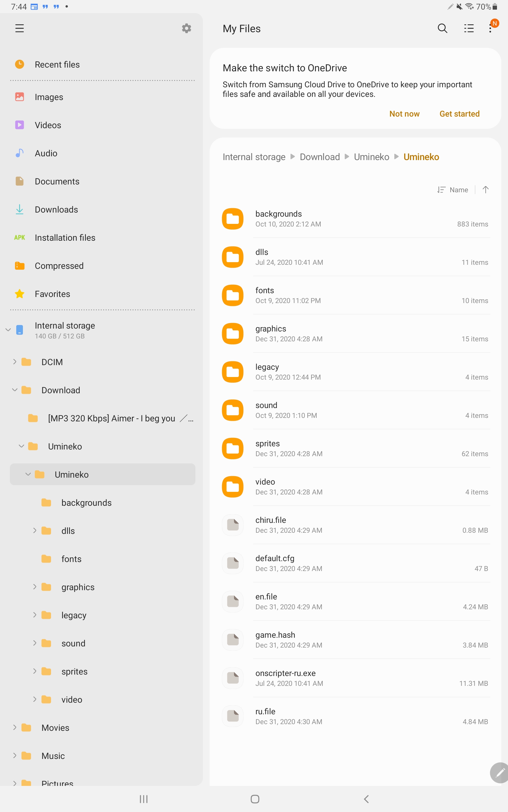Image resolution: width=508 pixels, height=812 pixels.
Task: Open the Downloads category
Action: click(x=102, y=210)
